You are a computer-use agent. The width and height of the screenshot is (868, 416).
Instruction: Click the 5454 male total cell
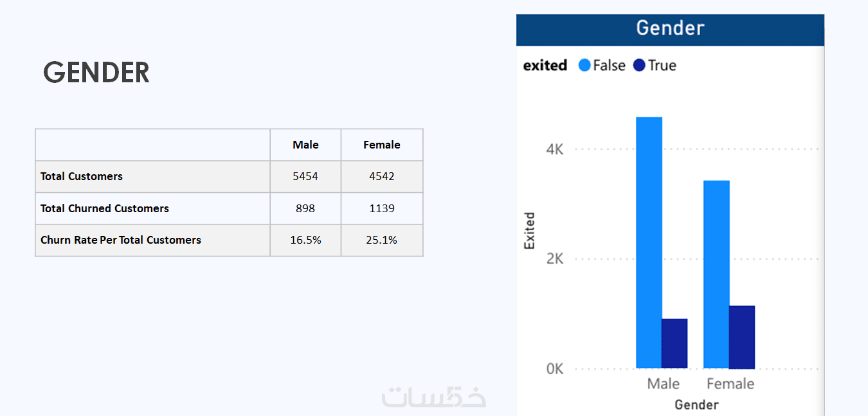pos(305,176)
